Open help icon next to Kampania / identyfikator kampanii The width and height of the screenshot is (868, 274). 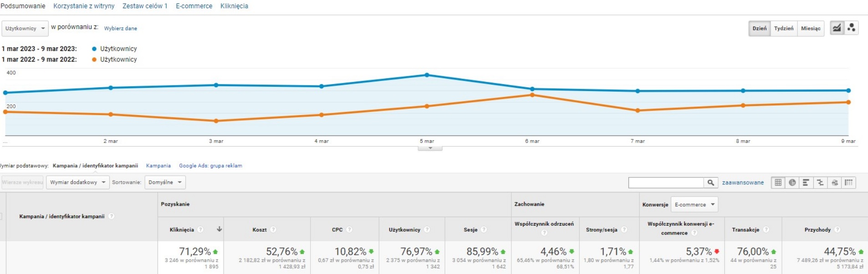[x=112, y=216]
